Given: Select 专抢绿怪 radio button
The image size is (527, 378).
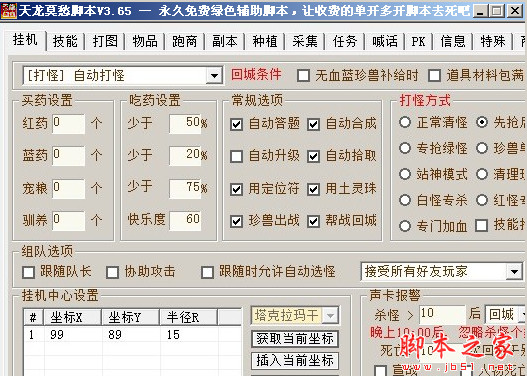Looking at the screenshot, I should click(x=405, y=148).
